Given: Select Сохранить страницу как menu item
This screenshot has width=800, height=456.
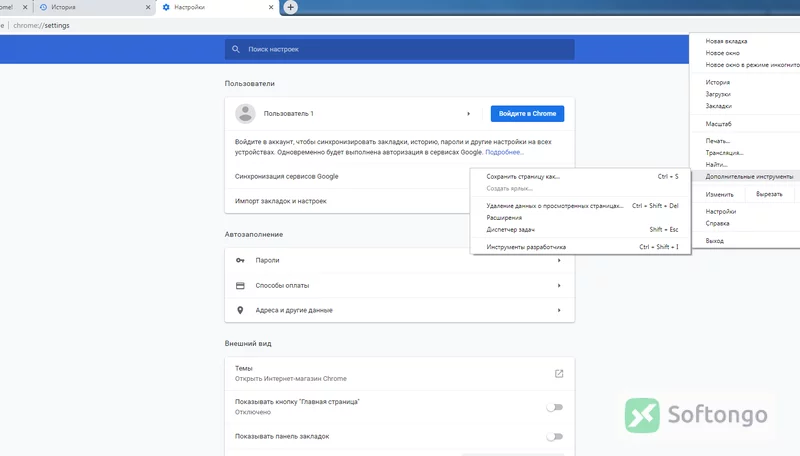Looking at the screenshot, I should click(581, 176).
